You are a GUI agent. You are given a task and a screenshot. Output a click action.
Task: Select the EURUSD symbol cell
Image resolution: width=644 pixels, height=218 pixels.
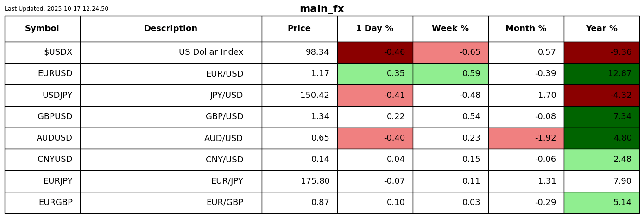click(55, 74)
